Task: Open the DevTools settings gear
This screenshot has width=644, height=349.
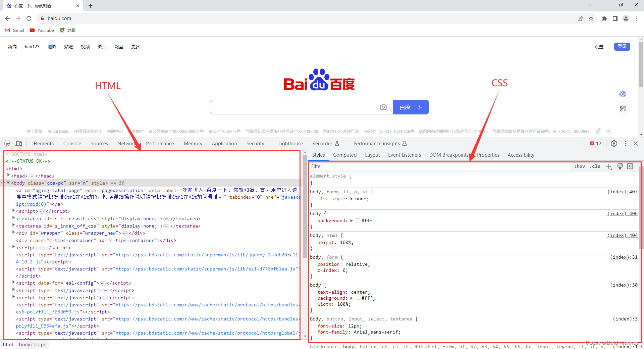Action: coord(614,144)
